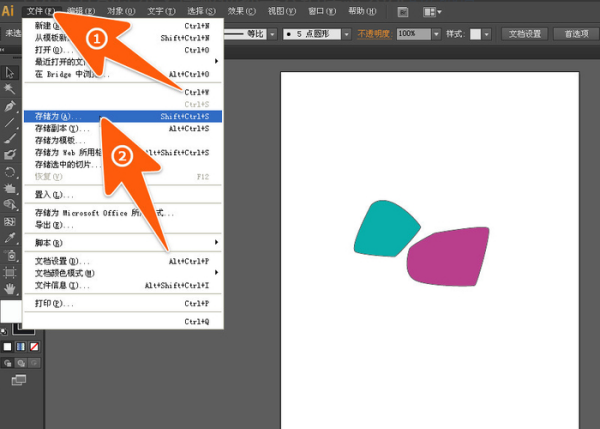Viewport: 600px width, 429px height.
Task: Select the Hand tool
Action: (x=10, y=288)
